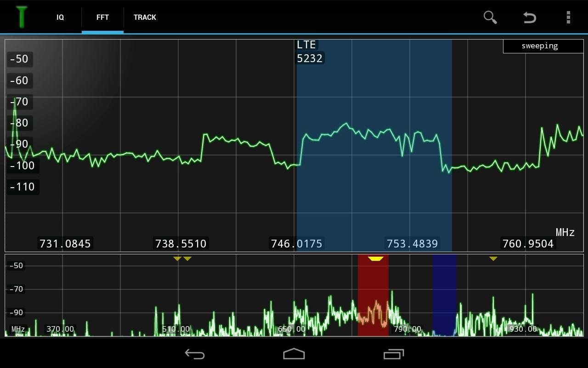Tap leftmost yellow triangle marker above 510.00
This screenshot has width=588, height=368.
tap(177, 259)
